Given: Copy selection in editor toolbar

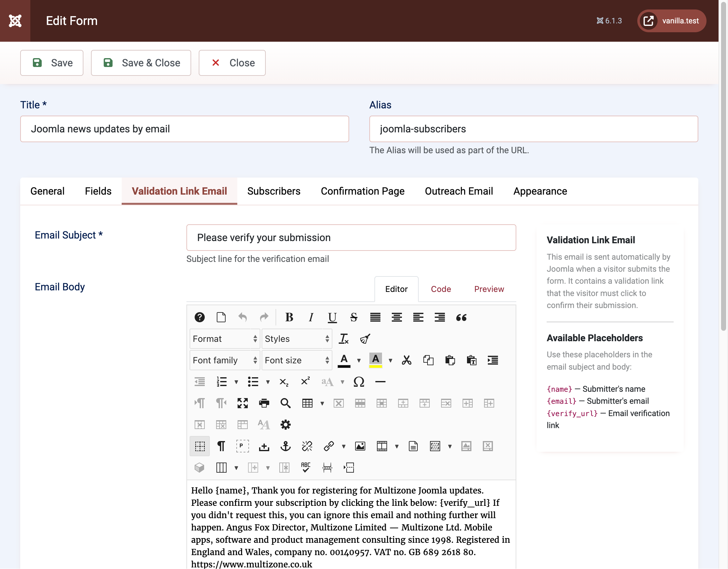Looking at the screenshot, I should pyautogui.click(x=428, y=360).
